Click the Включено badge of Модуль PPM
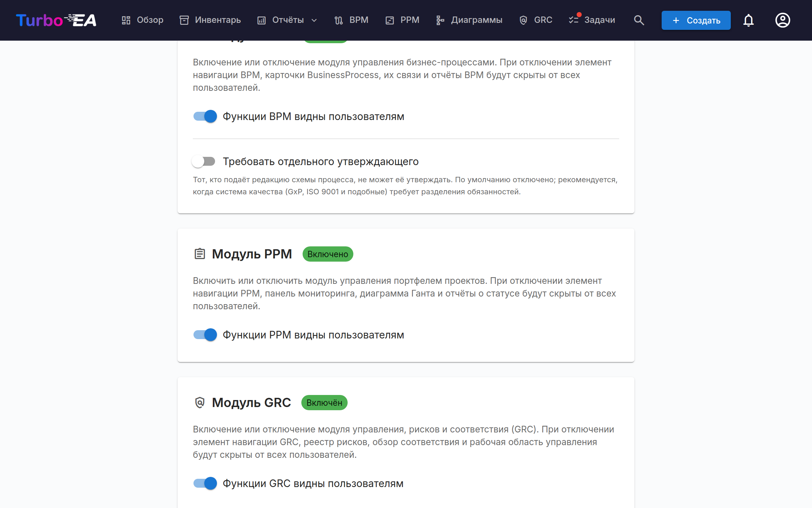 click(x=327, y=254)
